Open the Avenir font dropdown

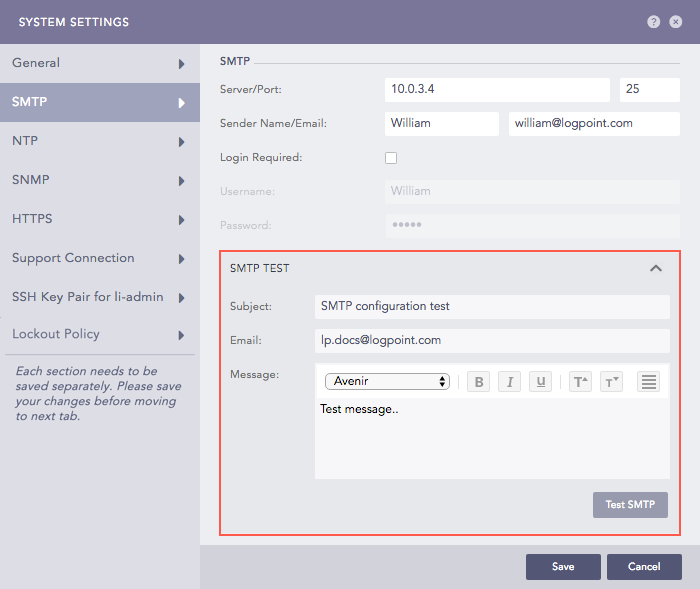click(x=387, y=381)
